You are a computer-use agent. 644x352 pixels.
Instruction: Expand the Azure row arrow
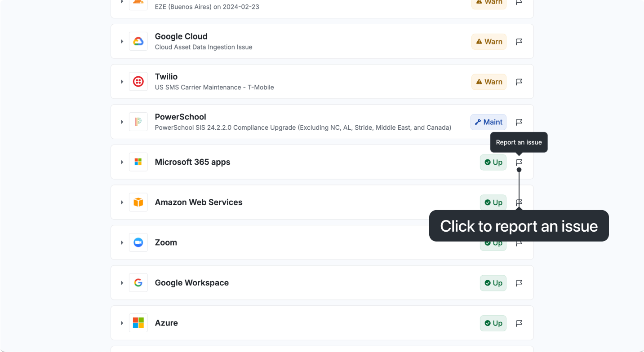(122, 323)
